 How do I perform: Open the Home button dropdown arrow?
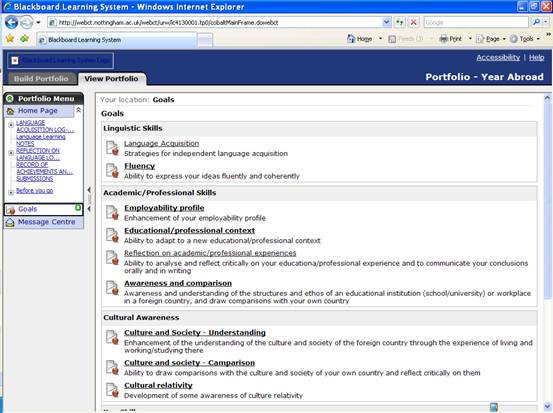[380, 39]
